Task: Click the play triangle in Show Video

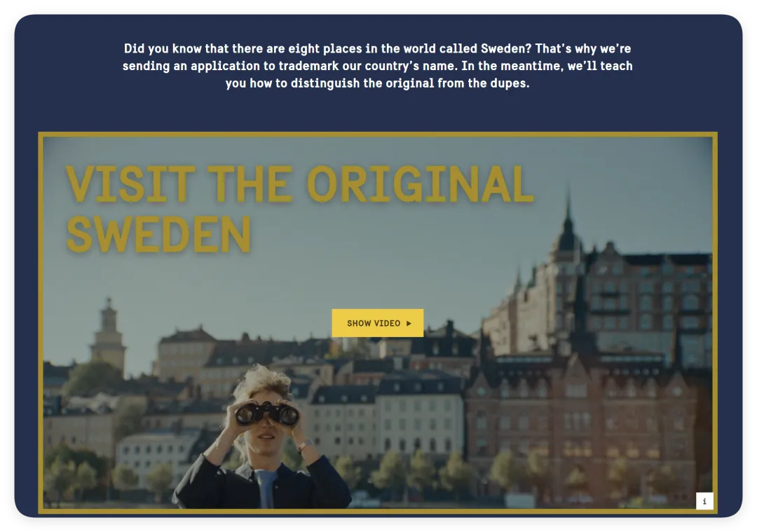Action: point(409,323)
